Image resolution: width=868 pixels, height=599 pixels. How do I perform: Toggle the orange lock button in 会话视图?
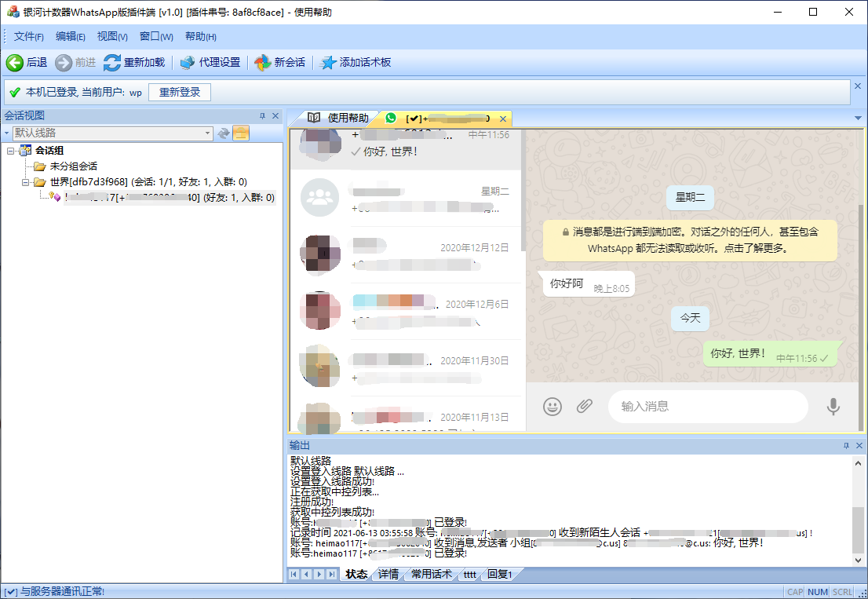(241, 133)
